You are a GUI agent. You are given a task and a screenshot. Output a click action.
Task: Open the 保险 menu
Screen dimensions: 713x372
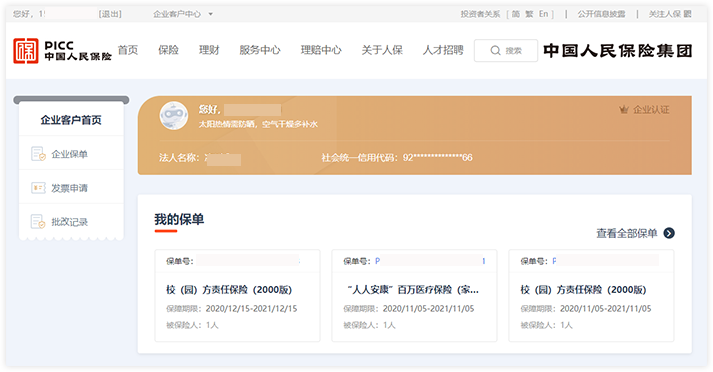(x=168, y=50)
